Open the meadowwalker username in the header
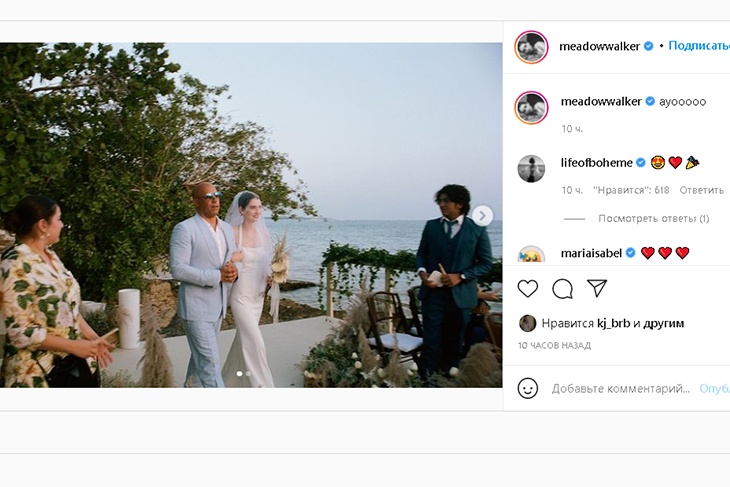The height and width of the screenshot is (487, 730). point(600,46)
